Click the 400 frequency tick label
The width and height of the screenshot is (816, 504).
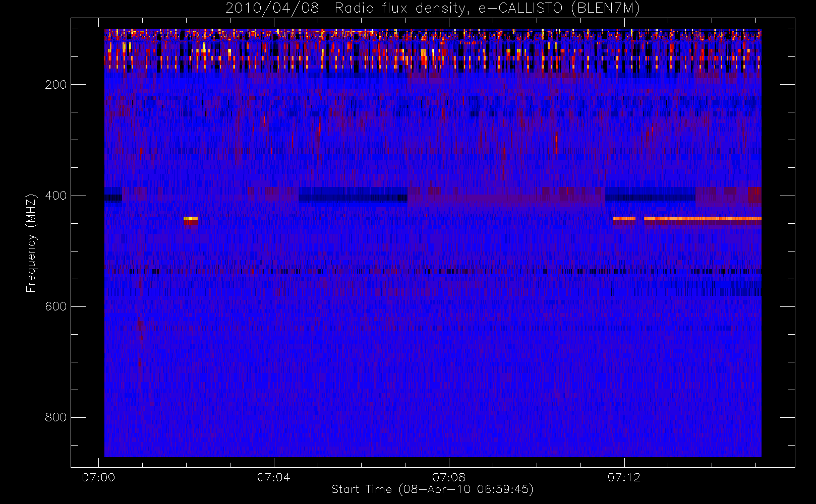55,196
